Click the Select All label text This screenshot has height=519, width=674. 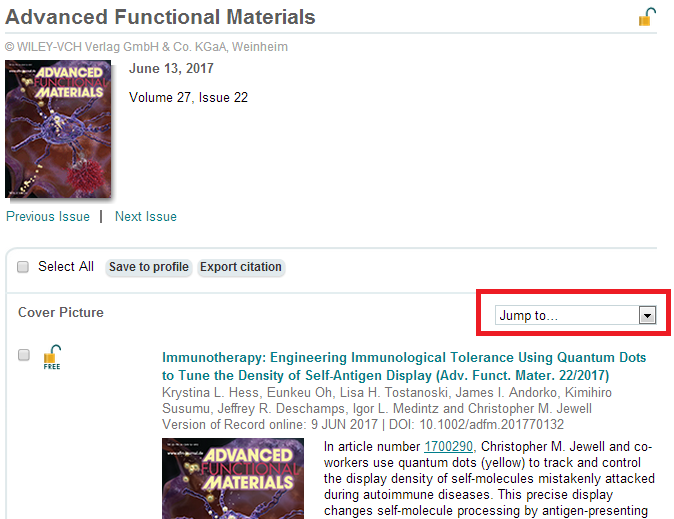pyautogui.click(x=66, y=266)
